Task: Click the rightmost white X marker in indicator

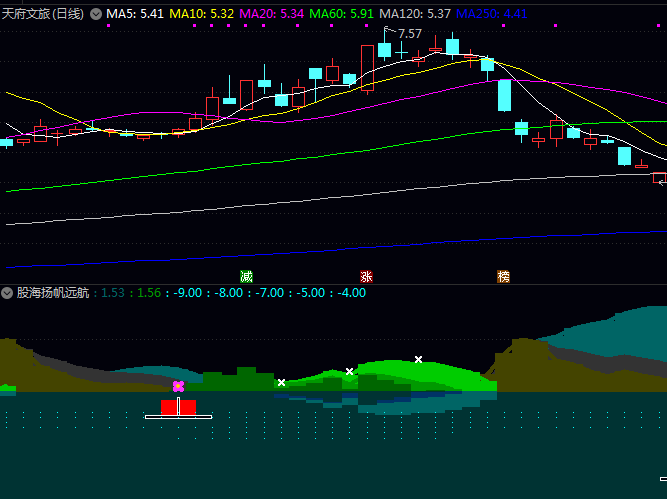Action: pos(418,358)
